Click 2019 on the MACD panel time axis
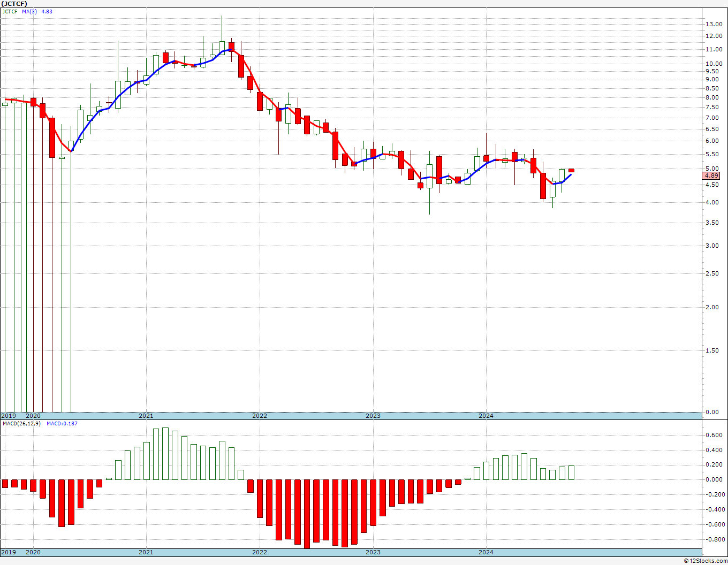 pyautogui.click(x=8, y=552)
